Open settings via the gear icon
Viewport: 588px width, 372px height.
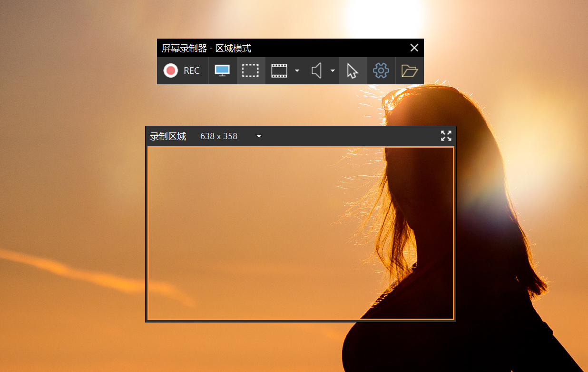tap(381, 70)
